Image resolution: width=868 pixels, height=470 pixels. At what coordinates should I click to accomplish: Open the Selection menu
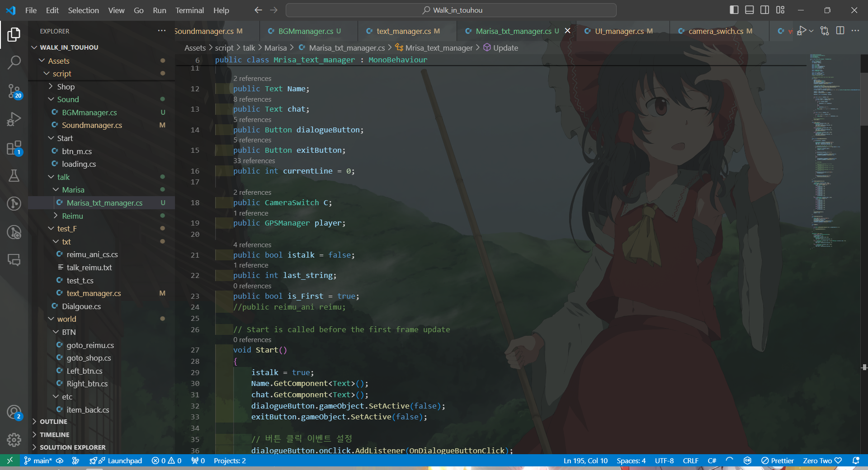coord(83,10)
